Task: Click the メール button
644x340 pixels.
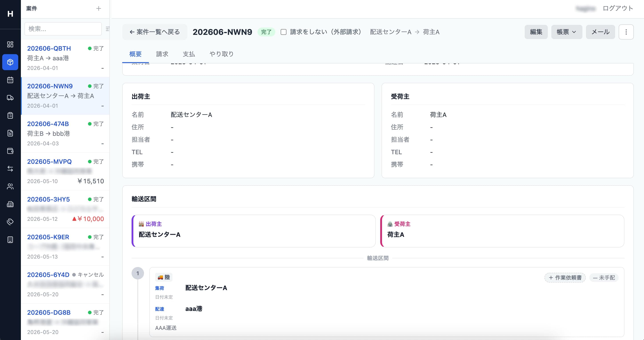Action: click(x=600, y=32)
